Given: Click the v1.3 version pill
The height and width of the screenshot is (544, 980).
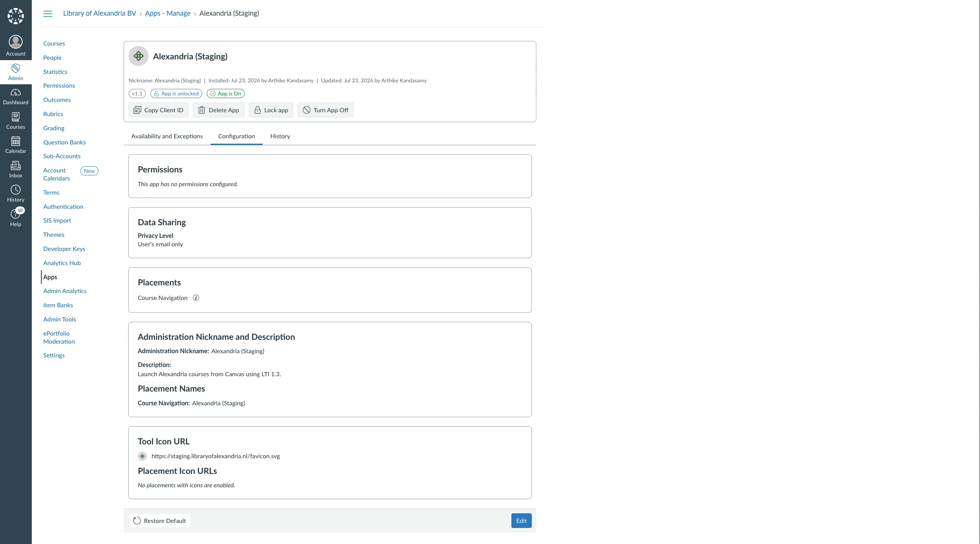Looking at the screenshot, I should point(137,93).
